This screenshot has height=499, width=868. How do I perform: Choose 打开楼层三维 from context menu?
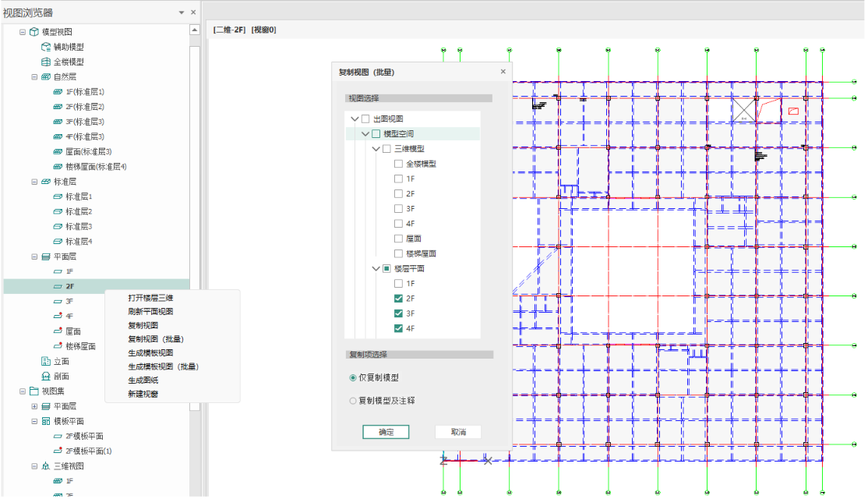[150, 298]
